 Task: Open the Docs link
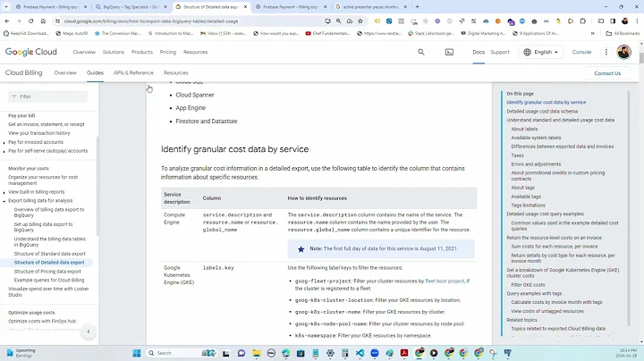tap(479, 52)
